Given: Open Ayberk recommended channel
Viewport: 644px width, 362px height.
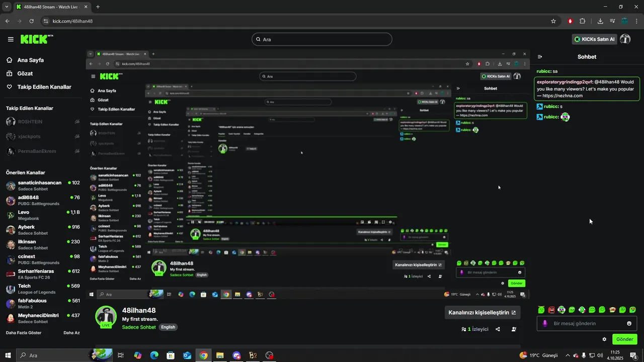Looking at the screenshot, I should (43, 230).
